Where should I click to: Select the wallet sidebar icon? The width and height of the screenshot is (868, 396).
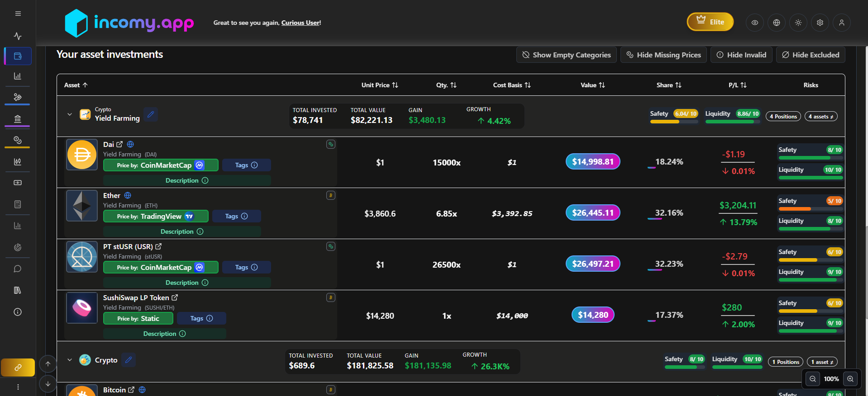click(18, 56)
